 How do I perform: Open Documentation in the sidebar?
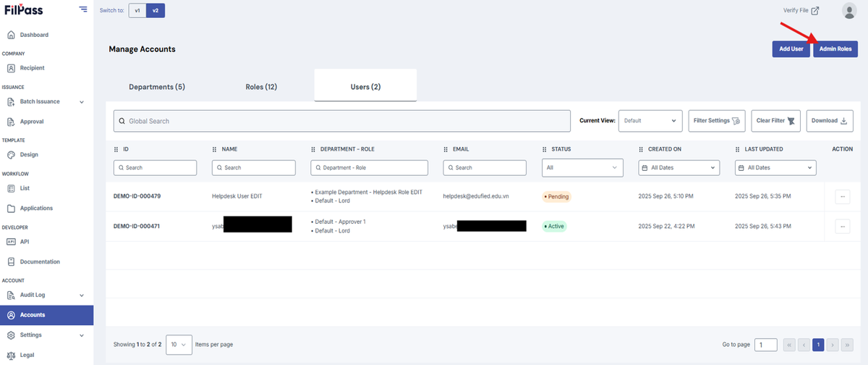(40, 261)
